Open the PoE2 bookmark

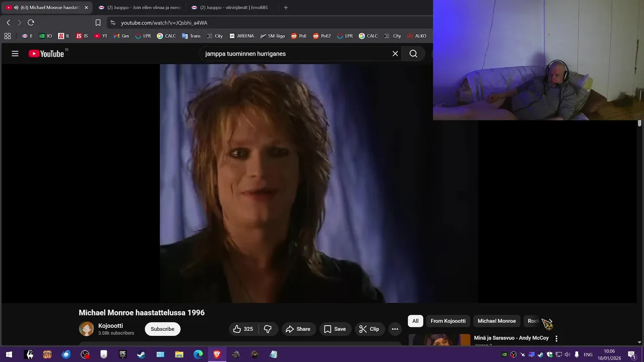tap(322, 36)
